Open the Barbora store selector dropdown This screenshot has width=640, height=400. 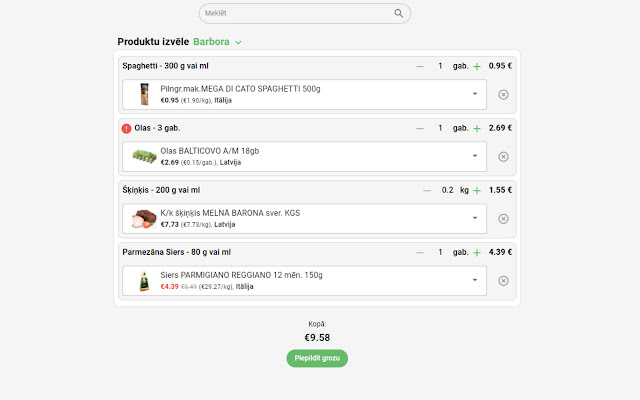(x=238, y=42)
